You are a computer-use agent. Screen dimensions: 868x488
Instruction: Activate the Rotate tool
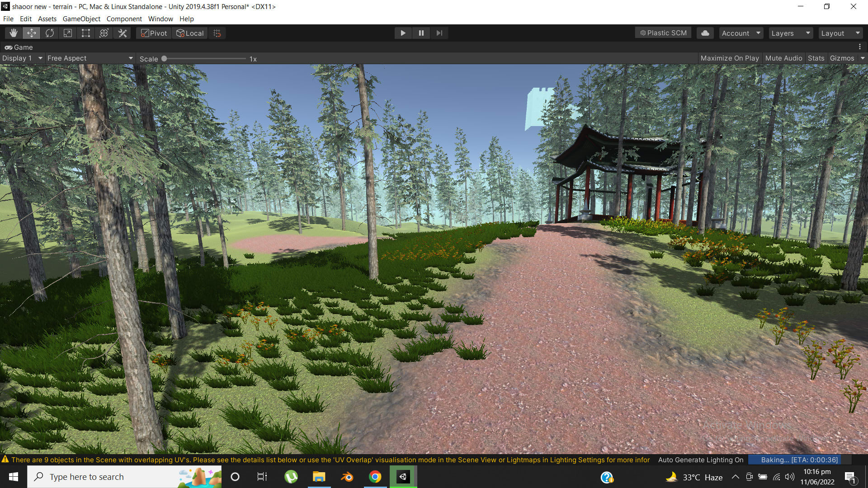[49, 33]
